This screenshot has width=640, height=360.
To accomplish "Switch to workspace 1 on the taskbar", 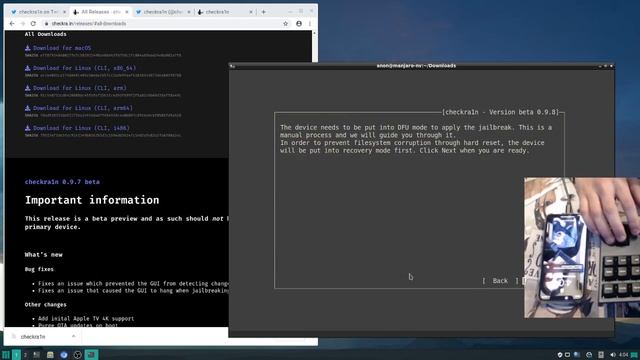I will (16, 355).
